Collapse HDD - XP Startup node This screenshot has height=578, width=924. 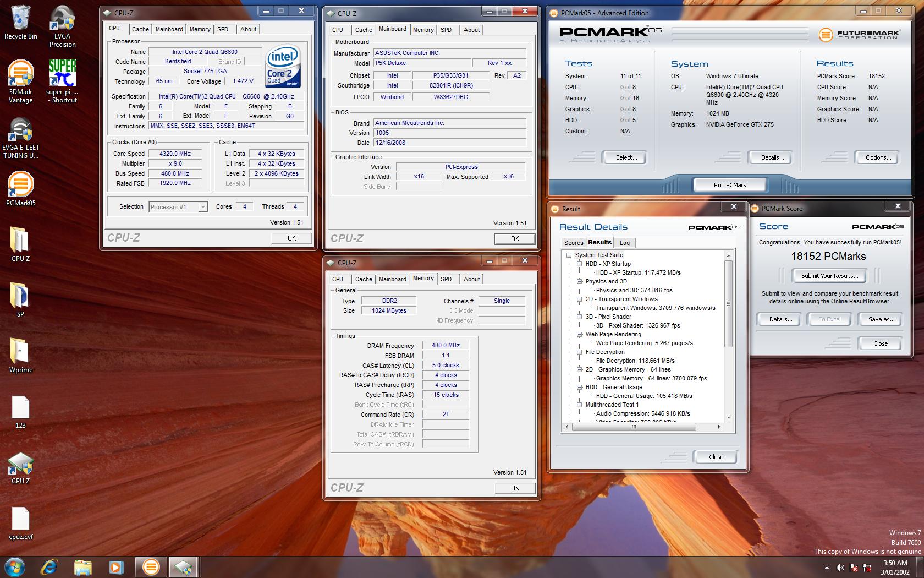point(580,264)
